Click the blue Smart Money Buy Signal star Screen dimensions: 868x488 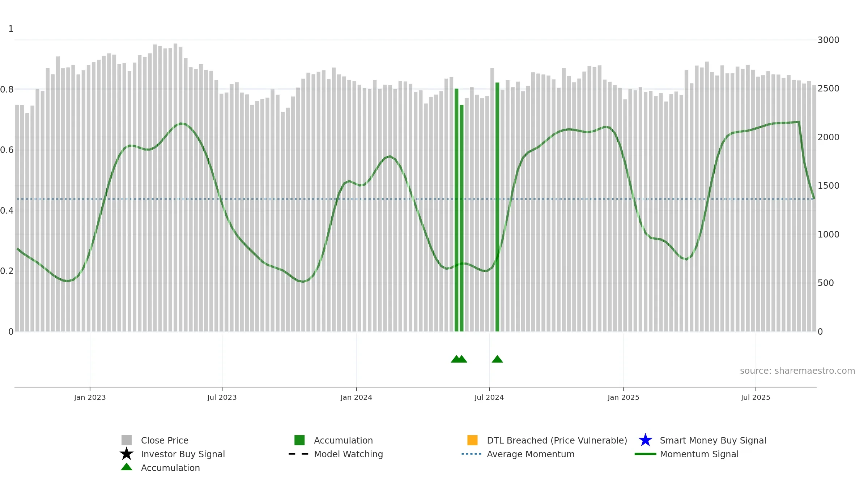pos(645,440)
